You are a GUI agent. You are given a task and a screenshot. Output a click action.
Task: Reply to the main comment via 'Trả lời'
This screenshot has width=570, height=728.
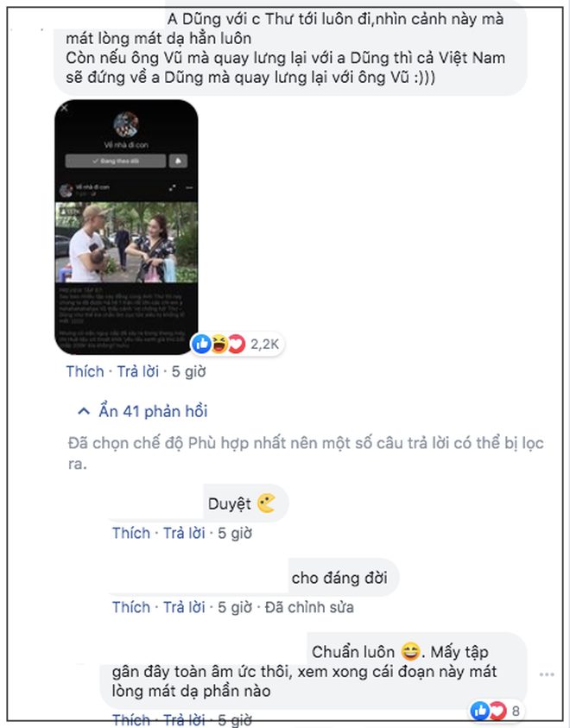point(138,371)
